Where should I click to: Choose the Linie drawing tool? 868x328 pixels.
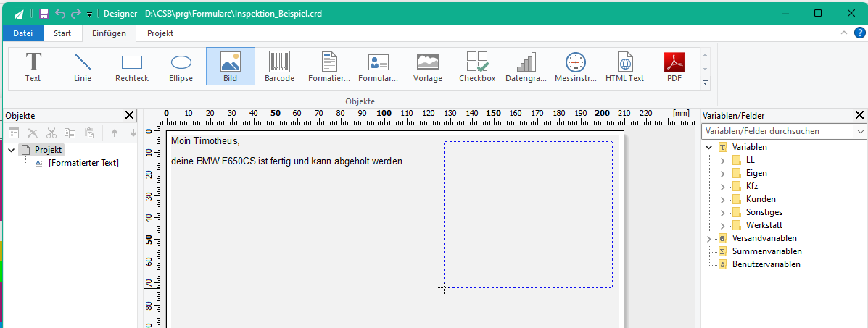coord(83,67)
